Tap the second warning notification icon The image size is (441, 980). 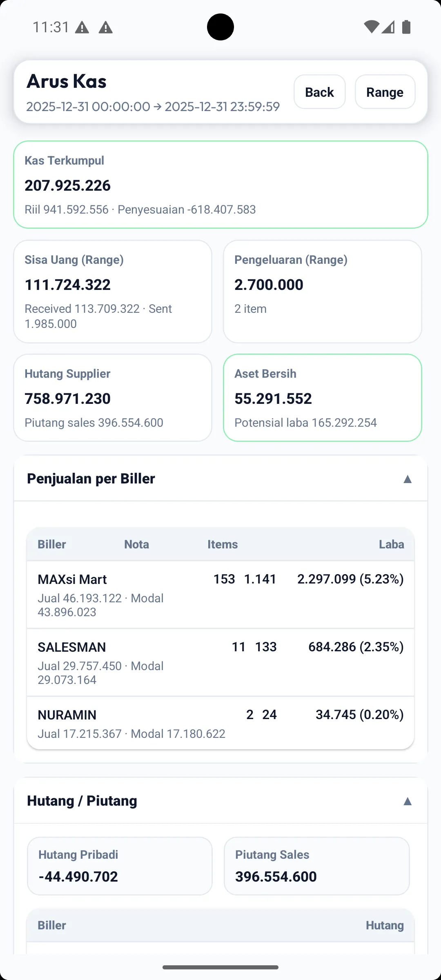click(106, 28)
